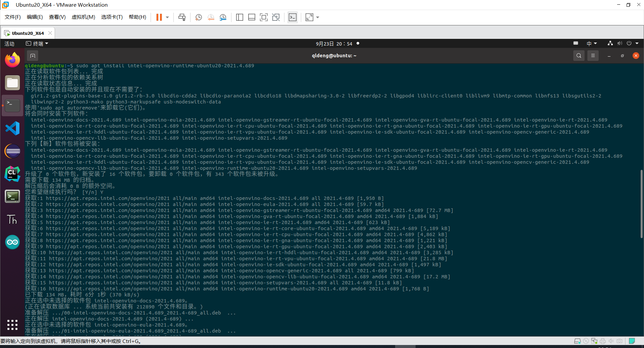This screenshot has width=644, height=348.
Task: Restore the terminal window size
Action: 623,56
